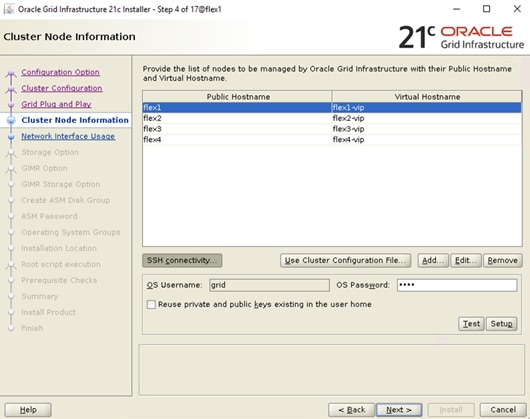Go to the Cluster Configuration step
Image resolution: width=530 pixels, height=419 pixels.
click(62, 88)
